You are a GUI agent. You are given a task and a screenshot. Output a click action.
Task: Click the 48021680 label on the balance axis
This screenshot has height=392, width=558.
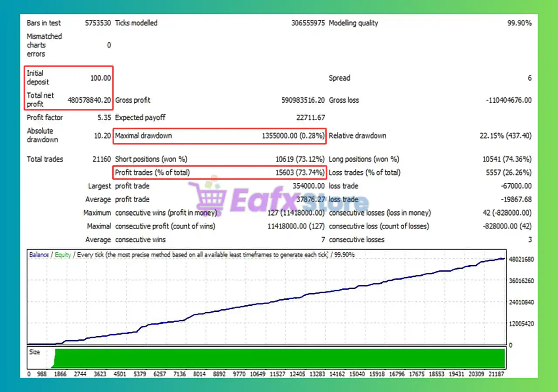(x=521, y=260)
